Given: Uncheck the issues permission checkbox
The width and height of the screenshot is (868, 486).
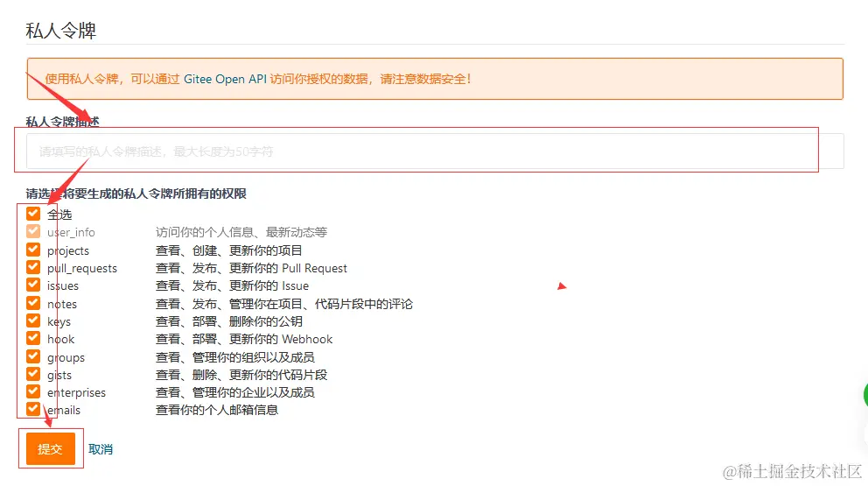Looking at the screenshot, I should pos(33,285).
